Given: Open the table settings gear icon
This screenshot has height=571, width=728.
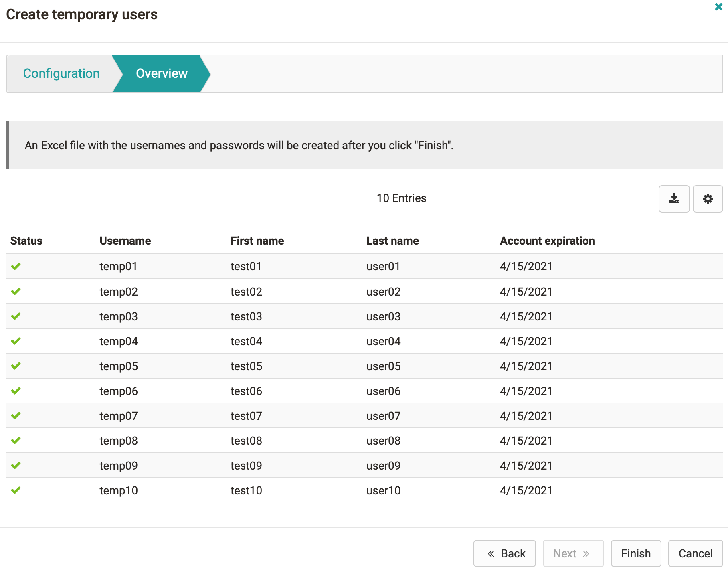Looking at the screenshot, I should click(708, 199).
